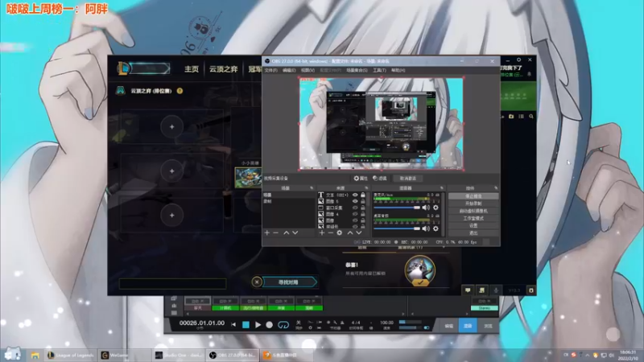644x362 pixels.
Task: Move source up in OBS sources list
Action: tap(350, 232)
